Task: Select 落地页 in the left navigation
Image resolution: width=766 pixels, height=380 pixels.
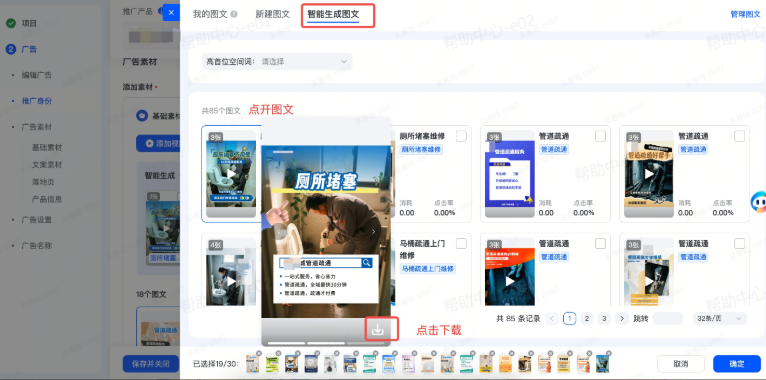Action: tap(43, 182)
